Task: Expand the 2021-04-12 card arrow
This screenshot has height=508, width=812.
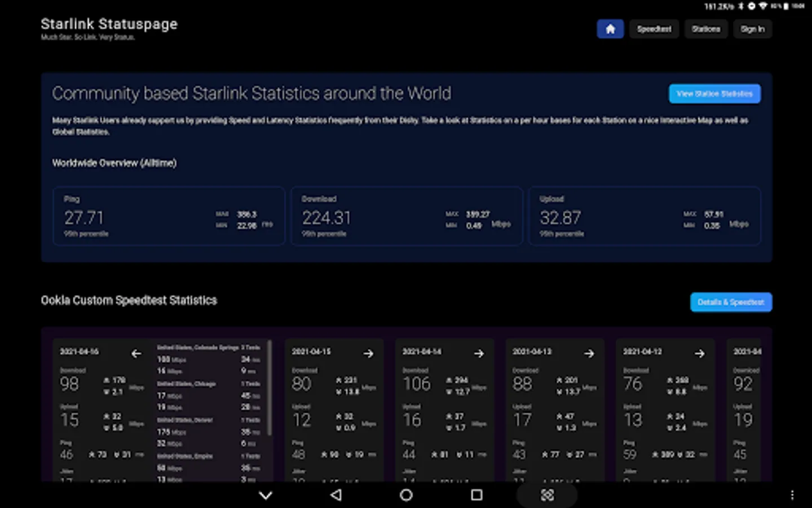Action: [700, 353]
